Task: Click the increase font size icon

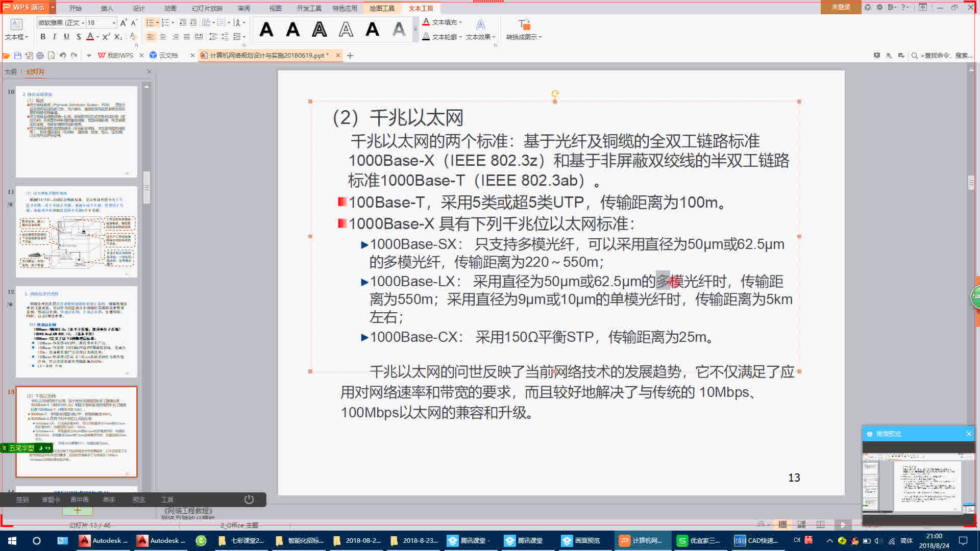Action: [123, 22]
